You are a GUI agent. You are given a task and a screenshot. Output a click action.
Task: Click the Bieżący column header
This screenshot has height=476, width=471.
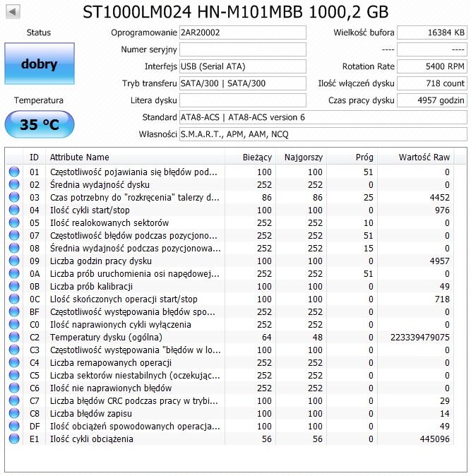(251, 157)
